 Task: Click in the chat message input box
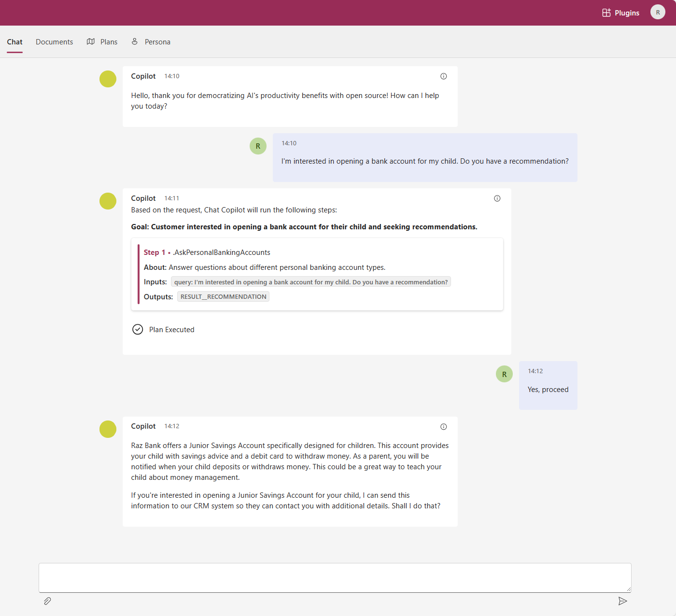coord(335,577)
